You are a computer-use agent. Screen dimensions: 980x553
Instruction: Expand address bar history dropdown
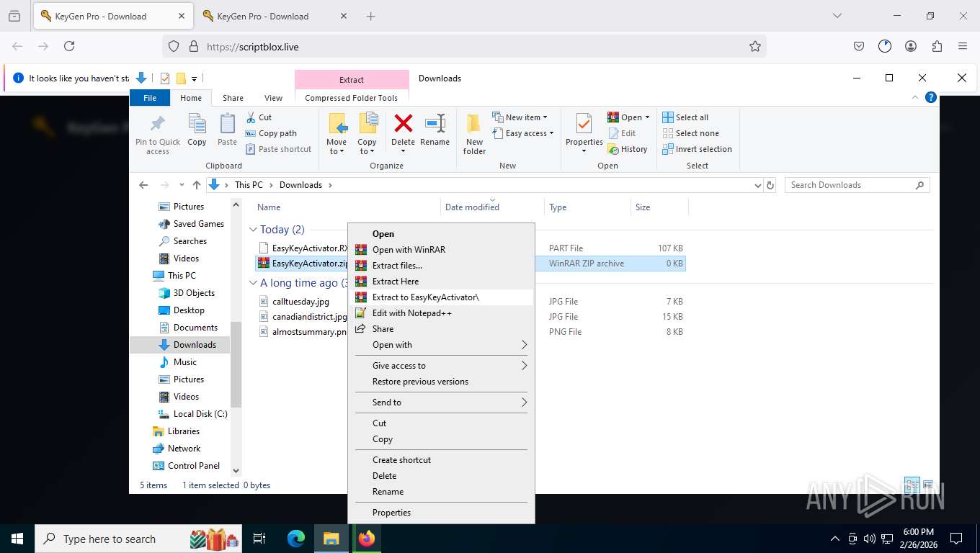pyautogui.click(x=757, y=185)
